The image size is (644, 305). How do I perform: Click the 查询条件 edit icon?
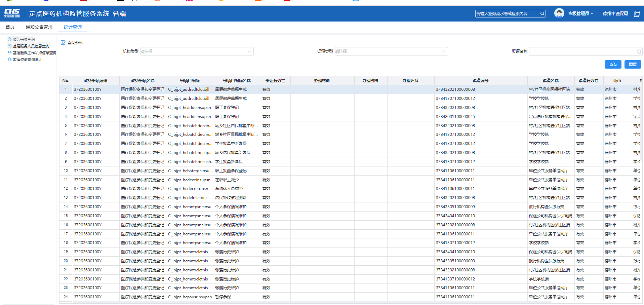[63, 43]
